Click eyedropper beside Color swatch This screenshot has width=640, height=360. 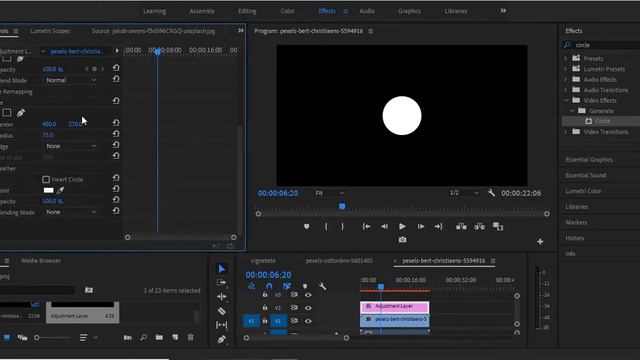coord(60,190)
